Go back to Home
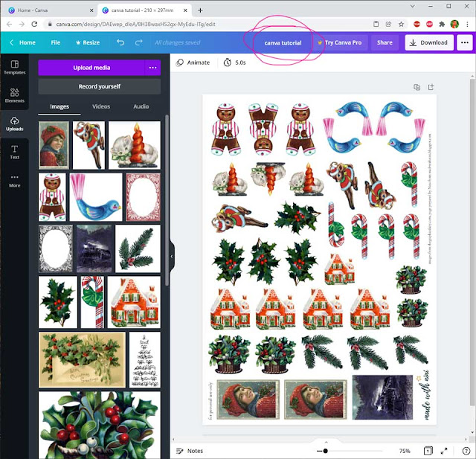Screen dimensions: 476x459 click(x=22, y=42)
